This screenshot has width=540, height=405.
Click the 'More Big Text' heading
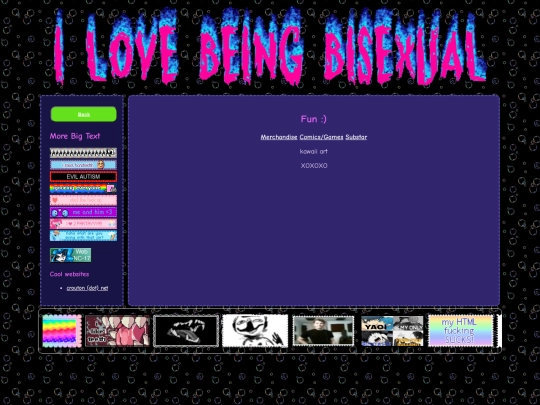point(75,136)
